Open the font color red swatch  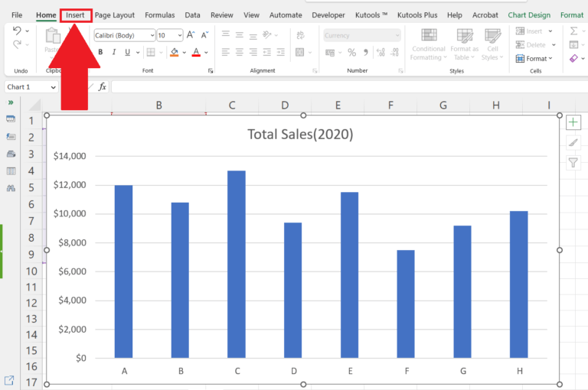[x=196, y=52]
